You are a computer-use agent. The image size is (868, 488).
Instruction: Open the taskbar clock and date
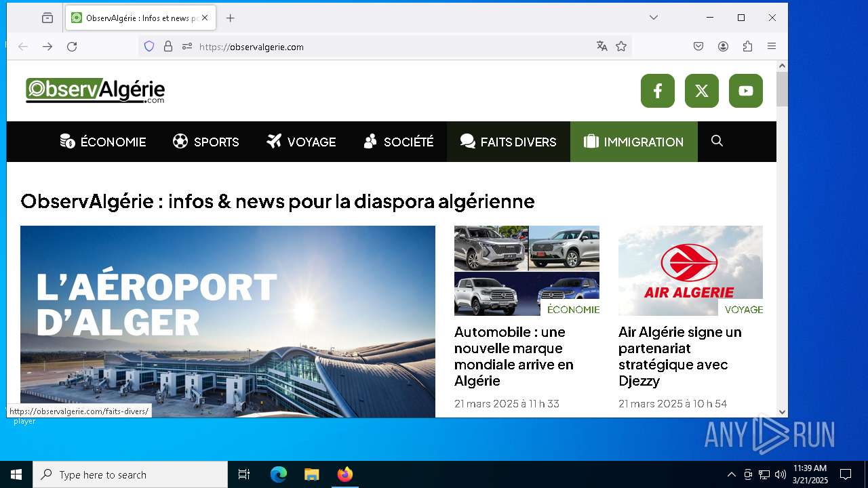pyautogui.click(x=810, y=474)
